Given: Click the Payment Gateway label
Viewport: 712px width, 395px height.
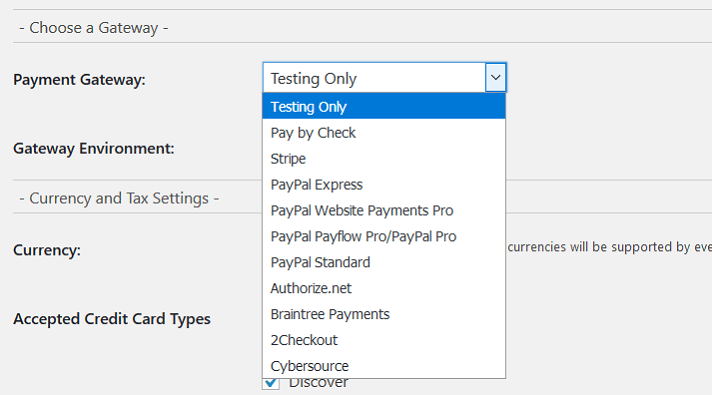Looking at the screenshot, I should pos(79,79).
